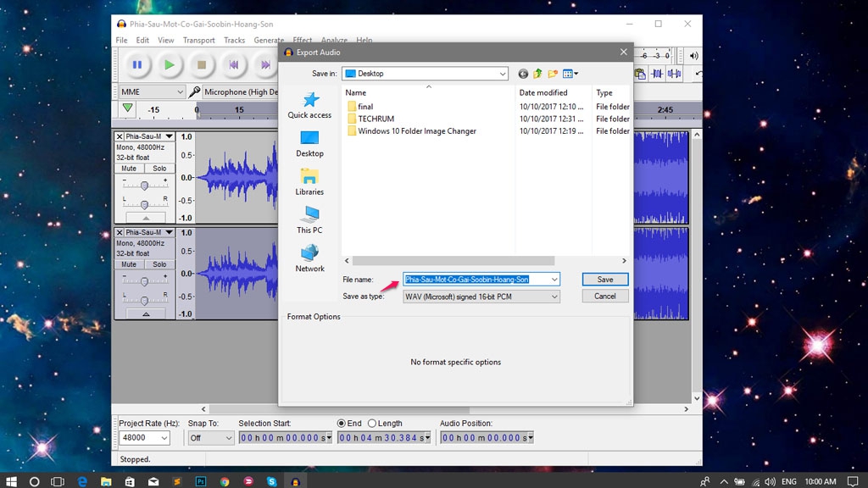Viewport: 868px width, 488px height.
Task: Select the Length radio button
Action: coord(372,424)
